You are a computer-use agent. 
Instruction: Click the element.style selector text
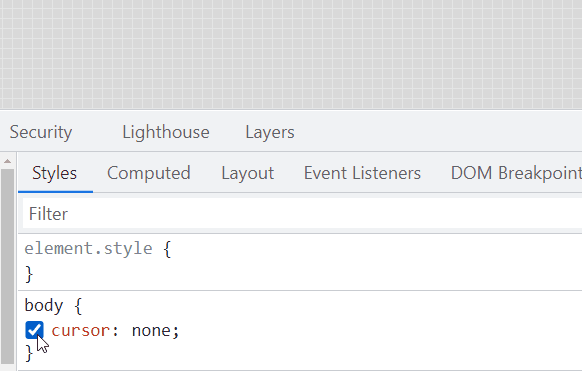click(x=88, y=248)
